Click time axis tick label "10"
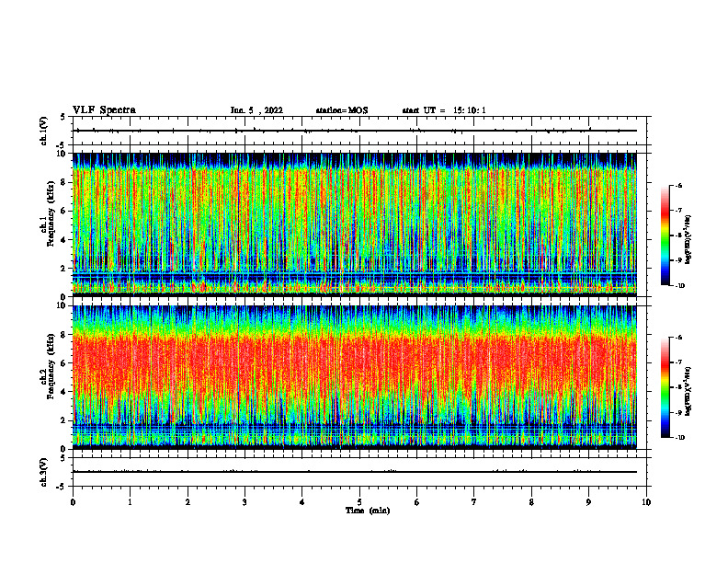 click(646, 502)
